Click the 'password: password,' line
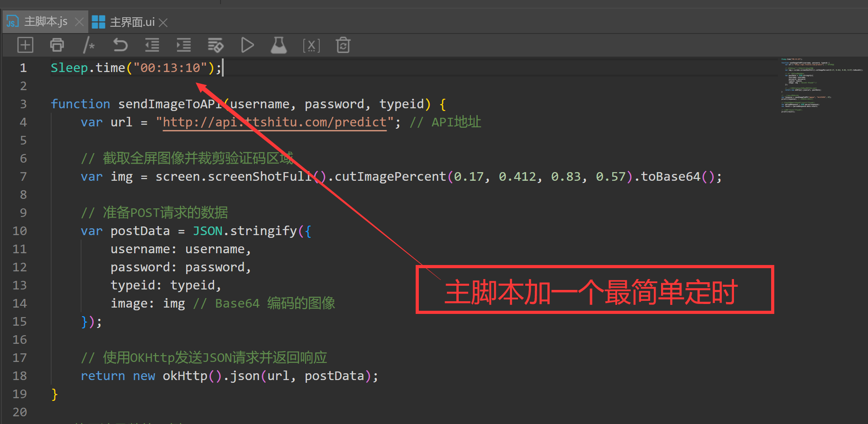 pos(181,267)
